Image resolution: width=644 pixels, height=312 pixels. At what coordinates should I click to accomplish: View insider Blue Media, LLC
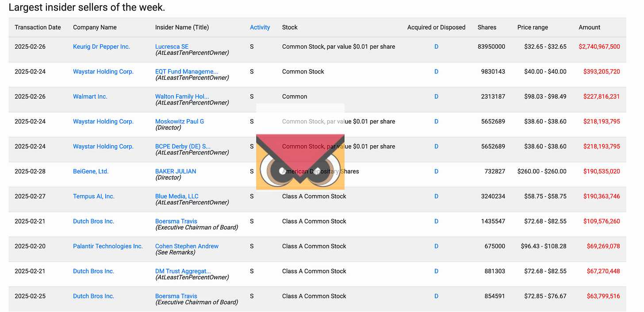(177, 196)
